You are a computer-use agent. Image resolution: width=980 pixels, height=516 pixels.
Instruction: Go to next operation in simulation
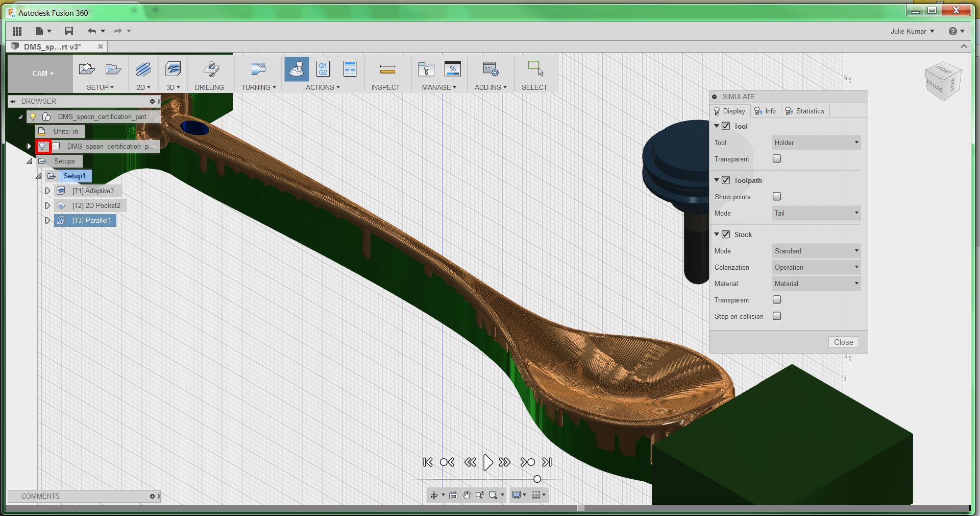(x=527, y=462)
